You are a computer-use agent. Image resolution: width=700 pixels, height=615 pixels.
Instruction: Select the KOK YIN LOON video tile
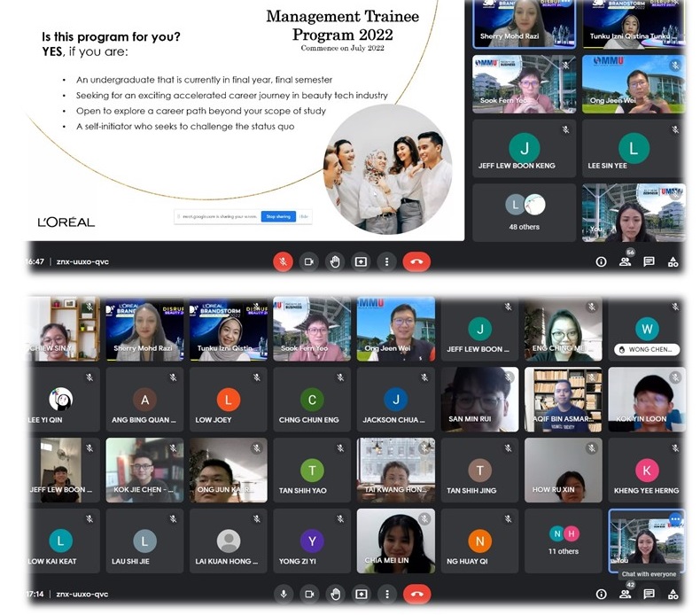tap(647, 400)
